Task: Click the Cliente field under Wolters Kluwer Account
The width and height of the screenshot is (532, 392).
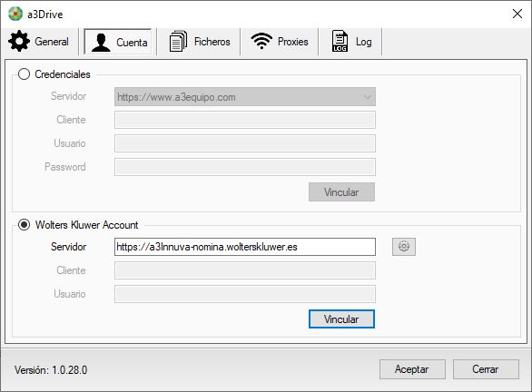Action: pyautogui.click(x=245, y=270)
